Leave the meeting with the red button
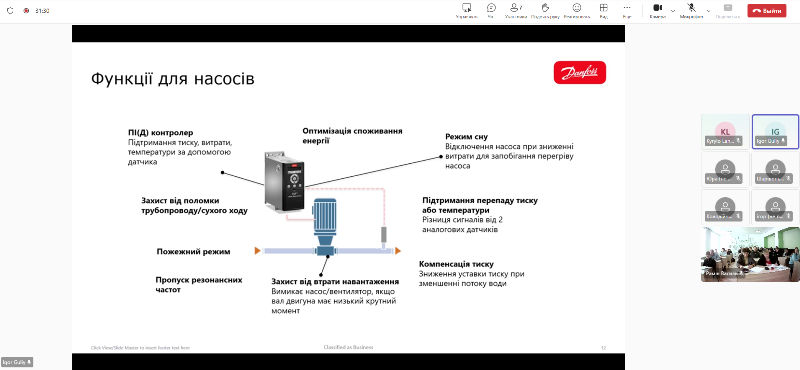 [x=766, y=11]
